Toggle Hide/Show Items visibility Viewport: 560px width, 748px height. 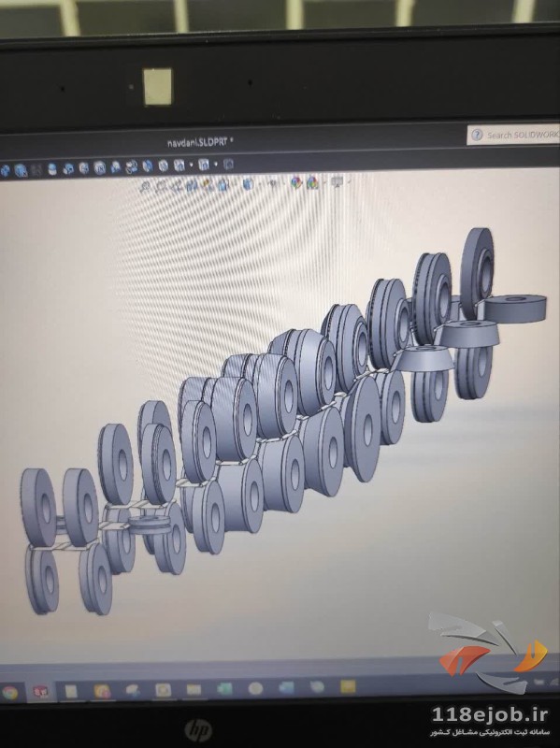(273, 183)
